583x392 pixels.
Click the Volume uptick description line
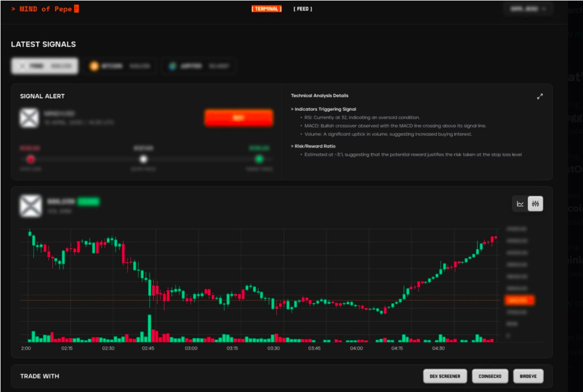tap(388, 134)
